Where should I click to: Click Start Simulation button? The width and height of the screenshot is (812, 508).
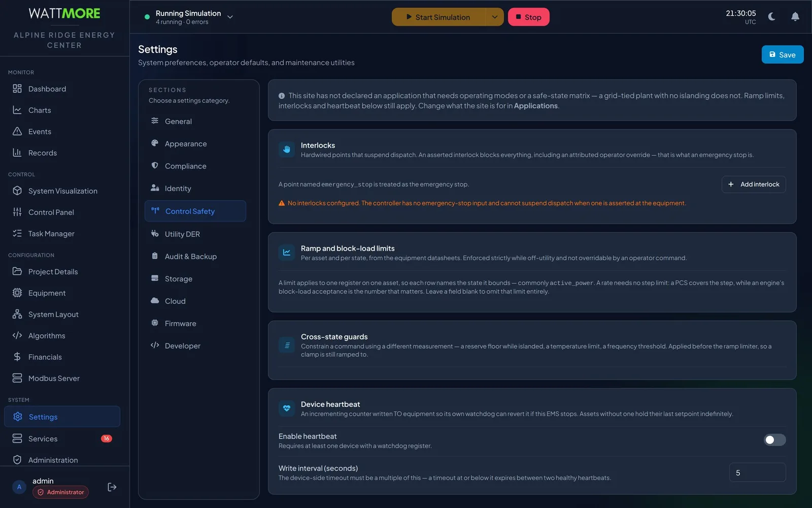point(438,17)
